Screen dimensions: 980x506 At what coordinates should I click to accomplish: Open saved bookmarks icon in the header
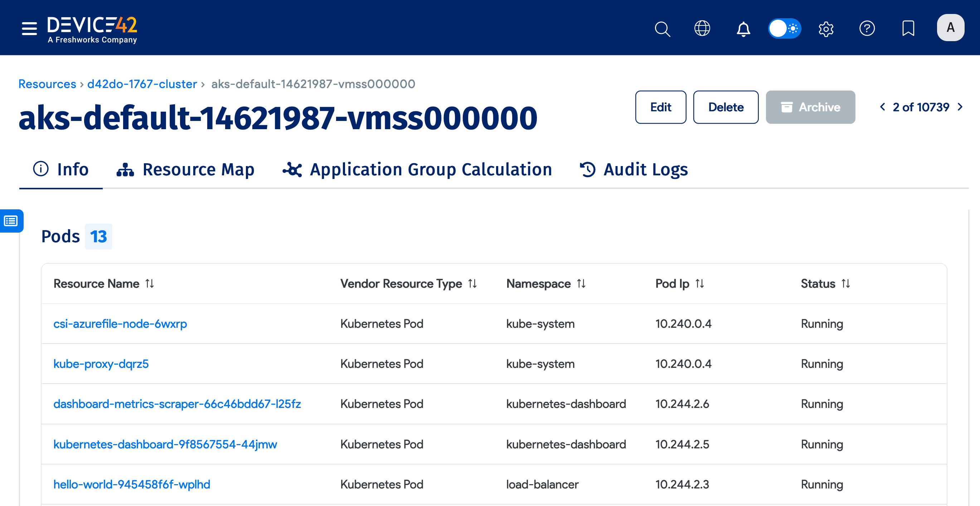[x=908, y=29]
